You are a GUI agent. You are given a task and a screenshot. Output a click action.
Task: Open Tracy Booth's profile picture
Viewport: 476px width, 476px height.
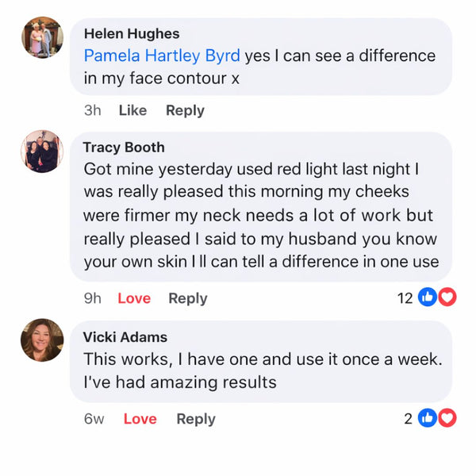click(x=41, y=152)
